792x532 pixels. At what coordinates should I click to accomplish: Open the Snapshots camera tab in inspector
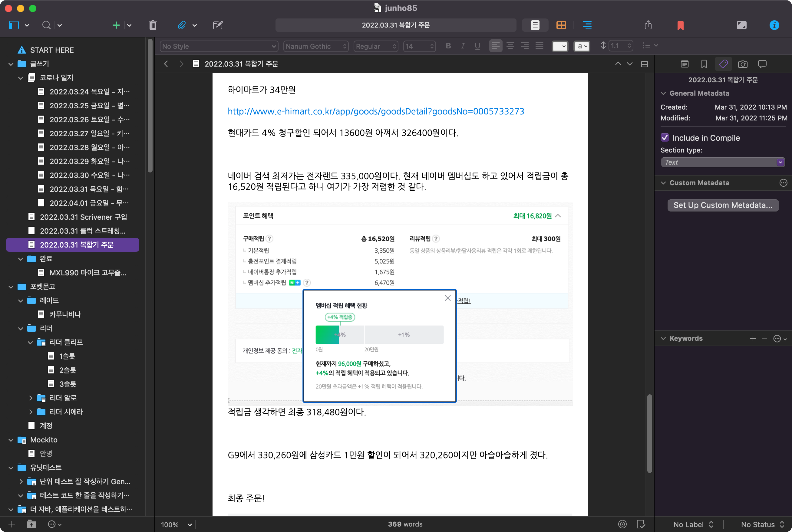(x=742, y=64)
